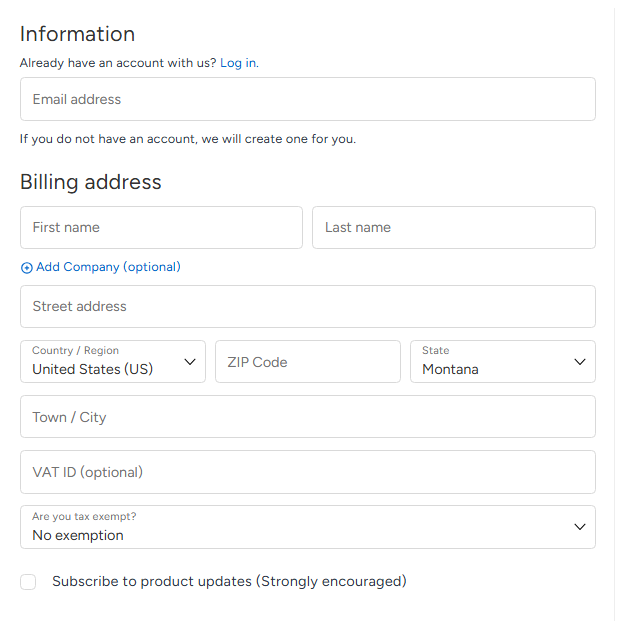Viewport: 622px width, 621px height.
Task: Click 'If you do not have an account' note
Action: click(x=188, y=139)
